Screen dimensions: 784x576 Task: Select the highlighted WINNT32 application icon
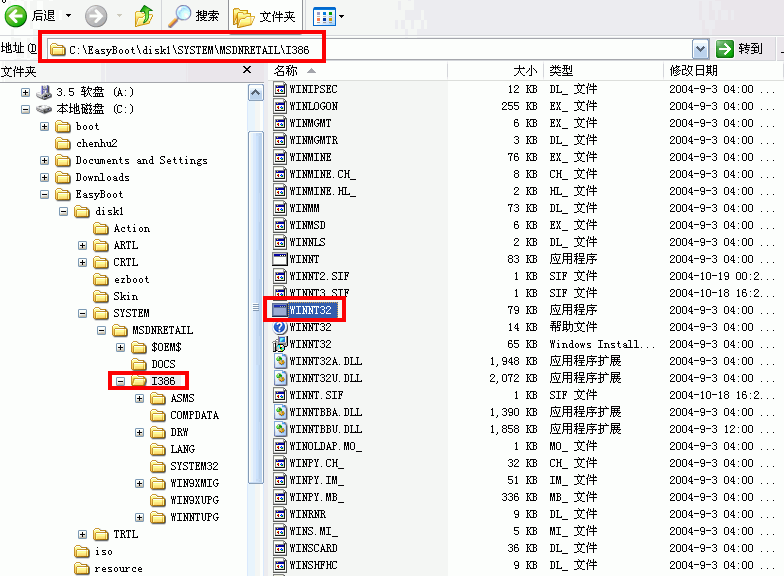pos(280,310)
